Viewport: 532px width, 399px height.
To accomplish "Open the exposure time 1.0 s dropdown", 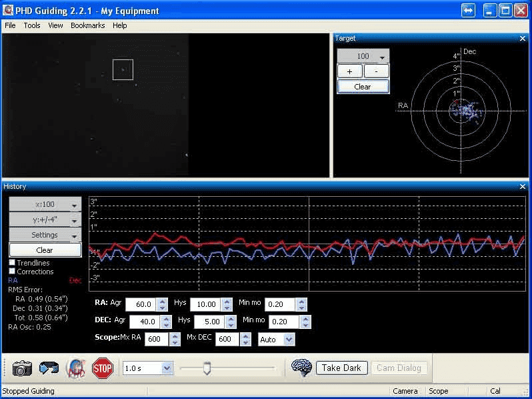I will pos(167,368).
